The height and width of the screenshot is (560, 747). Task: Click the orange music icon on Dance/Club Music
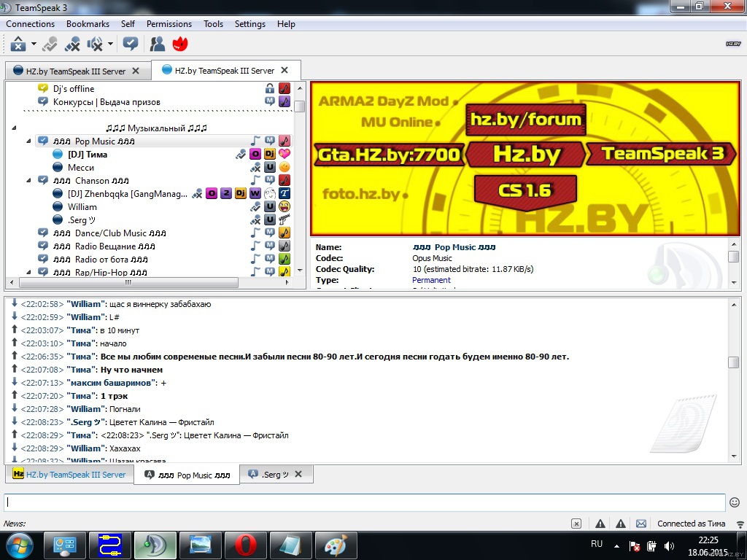coord(285,233)
